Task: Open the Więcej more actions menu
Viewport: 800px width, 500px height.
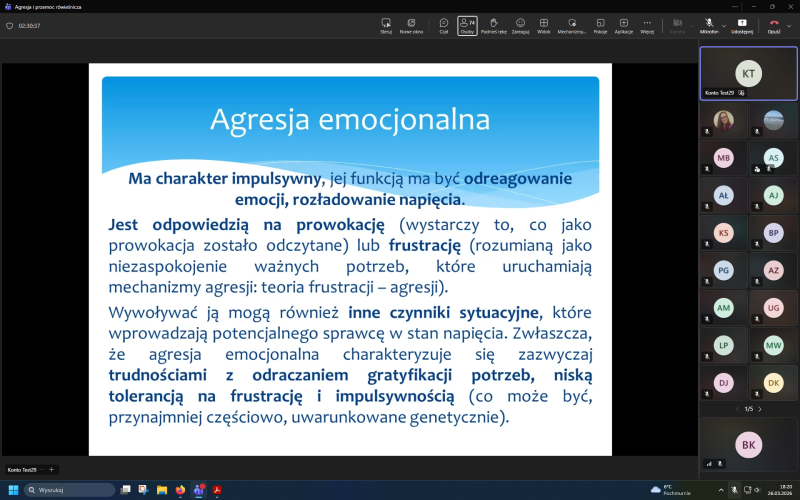Action: (647, 25)
